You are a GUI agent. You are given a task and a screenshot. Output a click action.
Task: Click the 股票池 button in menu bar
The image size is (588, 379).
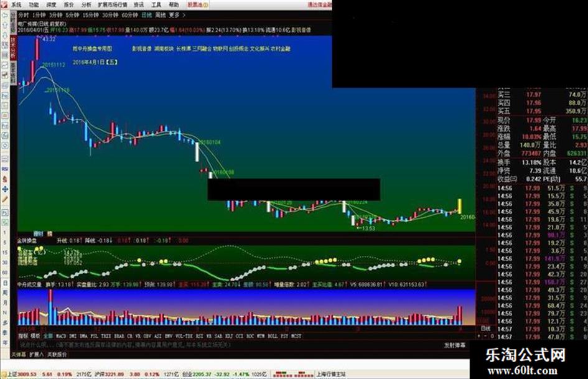[198, 5]
